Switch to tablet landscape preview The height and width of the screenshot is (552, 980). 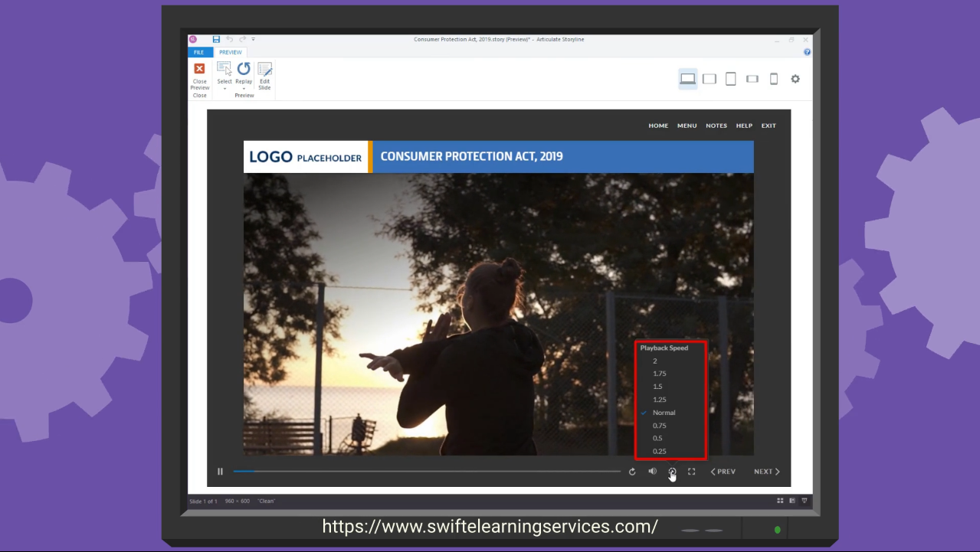(x=710, y=79)
